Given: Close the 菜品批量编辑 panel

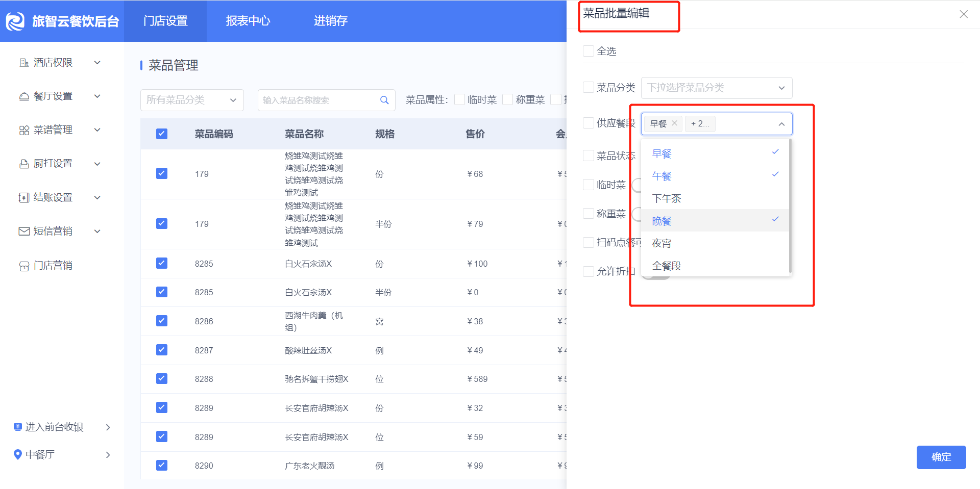Looking at the screenshot, I should pyautogui.click(x=964, y=14).
